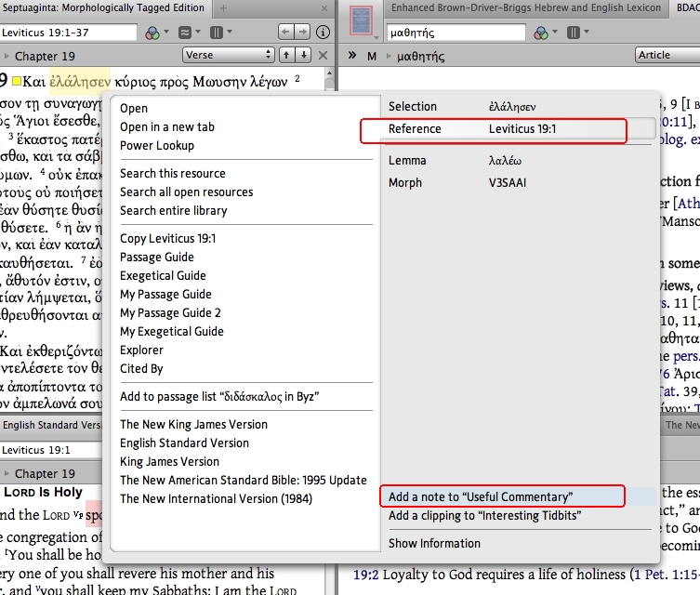Click the lexicon book cover thumbnail
The width and height of the screenshot is (700, 595).
(x=362, y=20)
